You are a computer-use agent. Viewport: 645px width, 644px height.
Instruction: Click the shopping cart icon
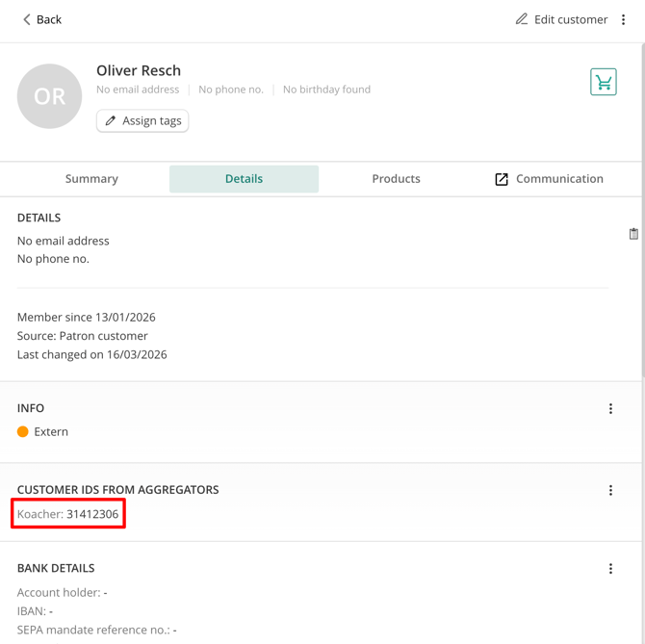(x=603, y=82)
